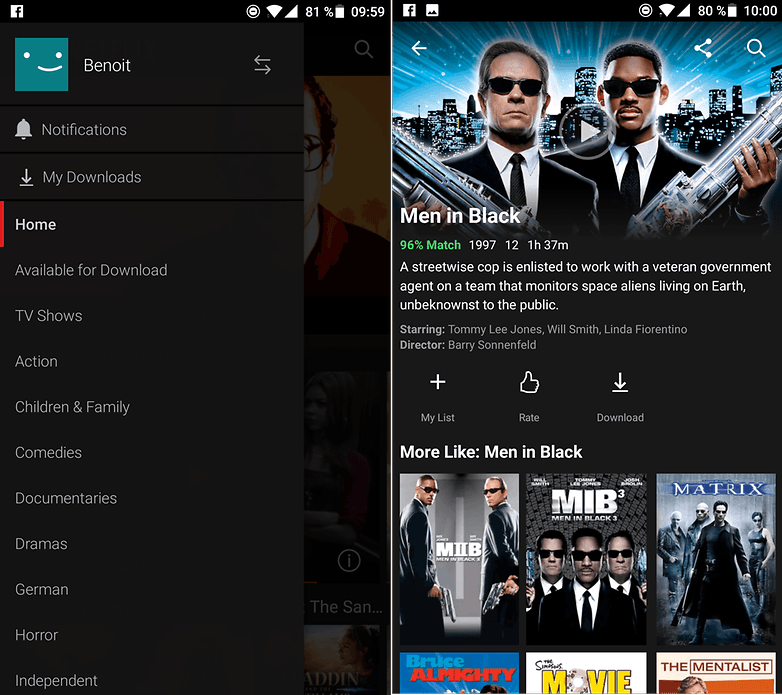Tap the Benoit profile name
The image size is (782, 695).
pyautogui.click(x=107, y=65)
